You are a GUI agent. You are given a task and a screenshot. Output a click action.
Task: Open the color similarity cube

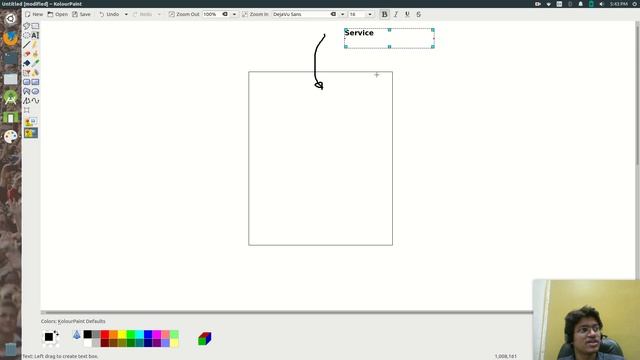(x=204, y=338)
